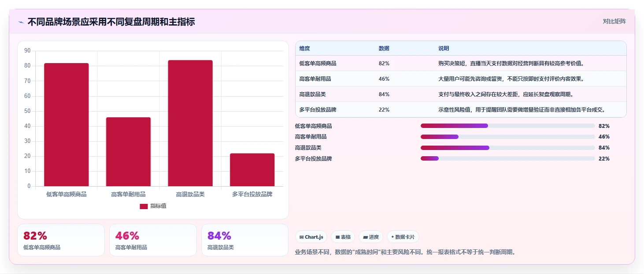Image resolution: width=644 pixels, height=274 pixels.
Task: Click the 82% value in the table
Action: [x=384, y=64]
